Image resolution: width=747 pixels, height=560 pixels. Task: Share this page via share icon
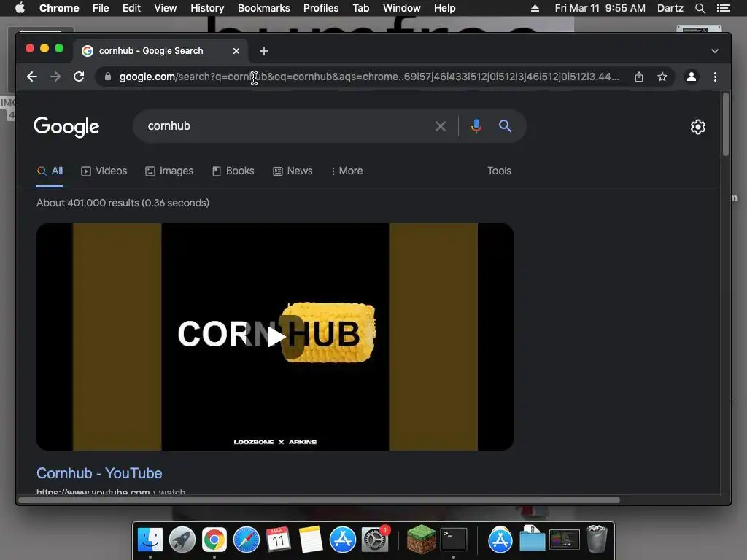(x=639, y=77)
